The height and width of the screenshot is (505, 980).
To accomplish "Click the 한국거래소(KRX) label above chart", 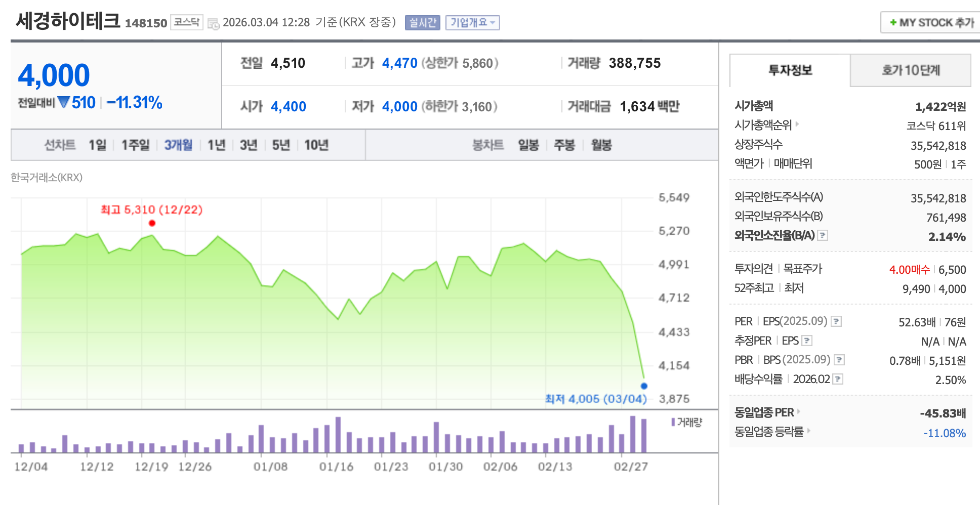I will point(47,178).
